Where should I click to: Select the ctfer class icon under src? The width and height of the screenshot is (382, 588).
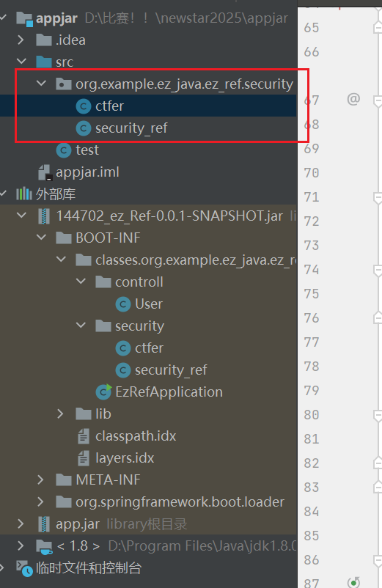click(x=84, y=106)
